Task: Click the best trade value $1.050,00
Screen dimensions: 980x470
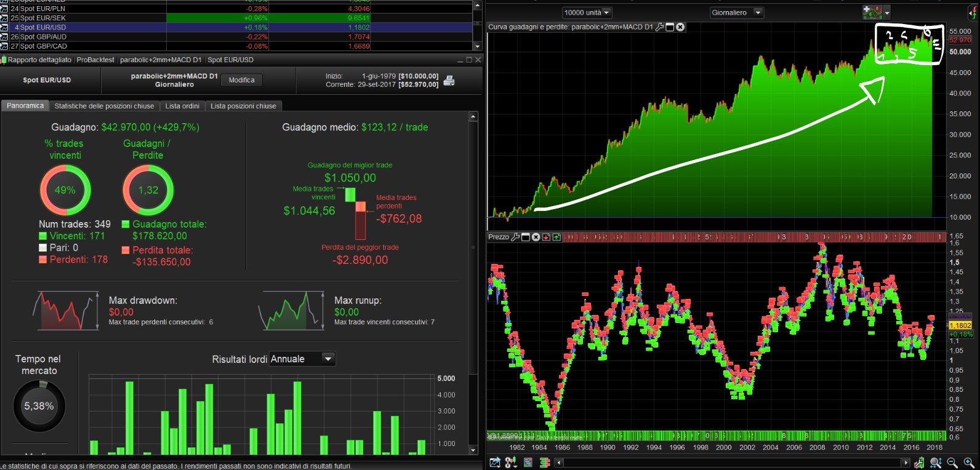Action: click(350, 178)
